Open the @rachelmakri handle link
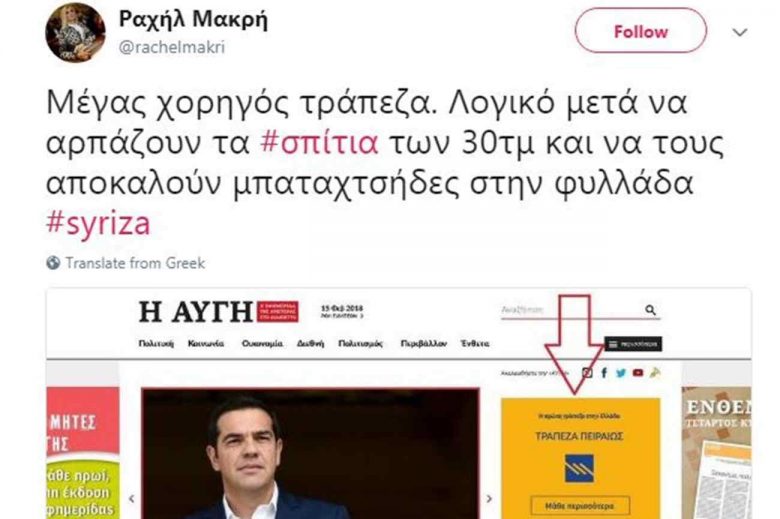 click(x=172, y=47)
